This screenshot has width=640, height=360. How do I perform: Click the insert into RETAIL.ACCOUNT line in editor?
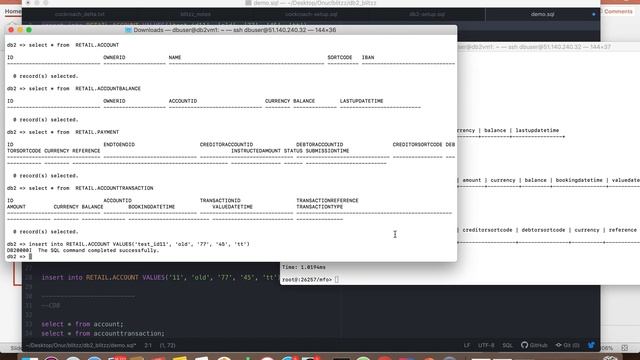tap(160, 278)
